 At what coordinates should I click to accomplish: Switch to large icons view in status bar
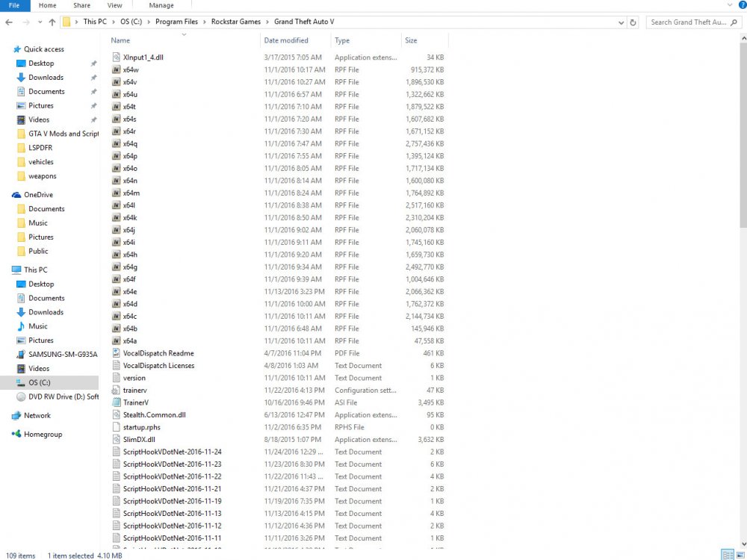click(x=740, y=556)
